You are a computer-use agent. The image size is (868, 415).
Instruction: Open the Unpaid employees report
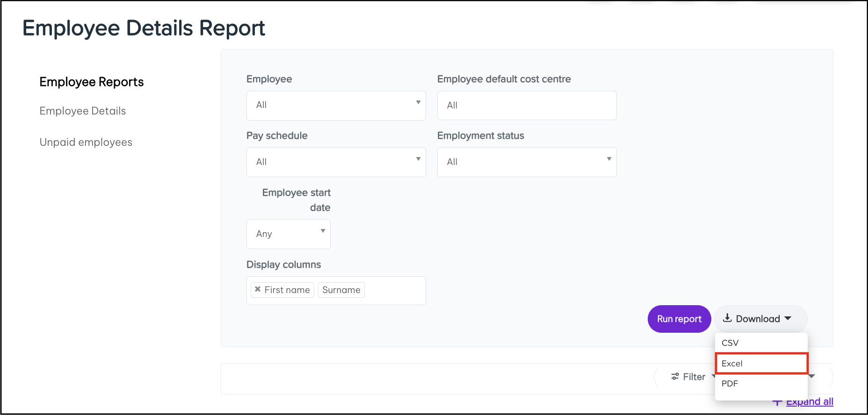point(86,142)
